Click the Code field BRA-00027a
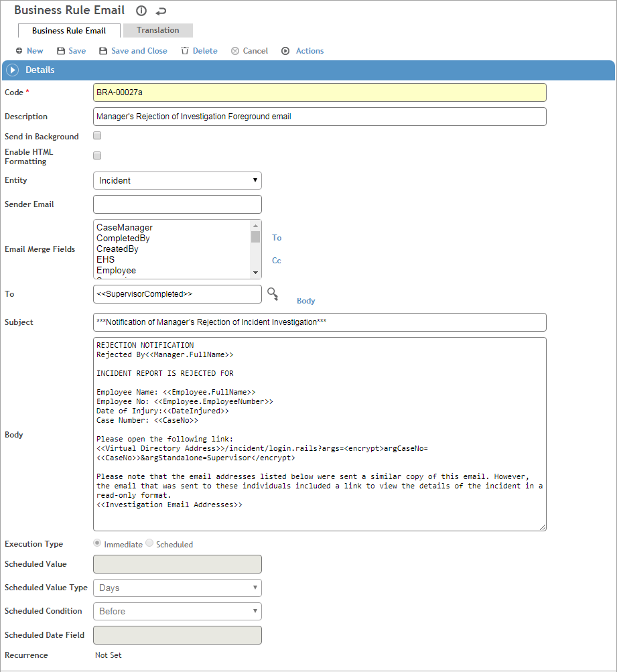This screenshot has height=672, width=617. tap(320, 92)
